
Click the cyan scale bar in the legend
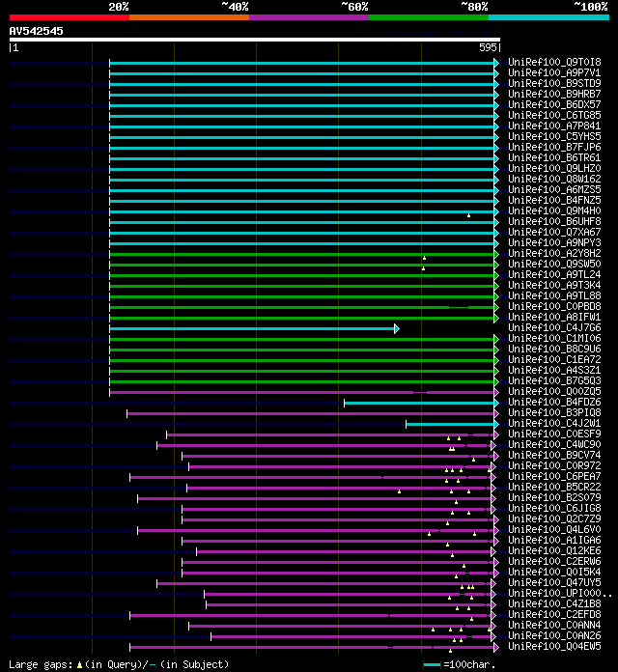click(x=432, y=664)
